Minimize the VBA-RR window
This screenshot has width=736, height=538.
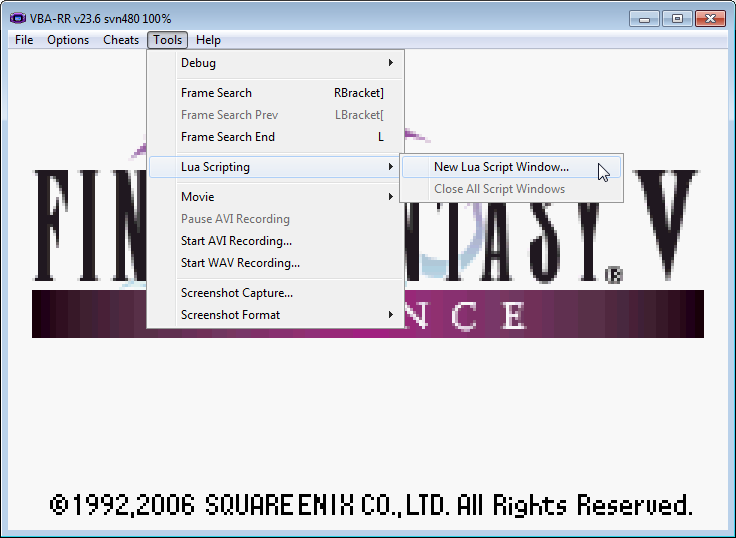coord(644,19)
